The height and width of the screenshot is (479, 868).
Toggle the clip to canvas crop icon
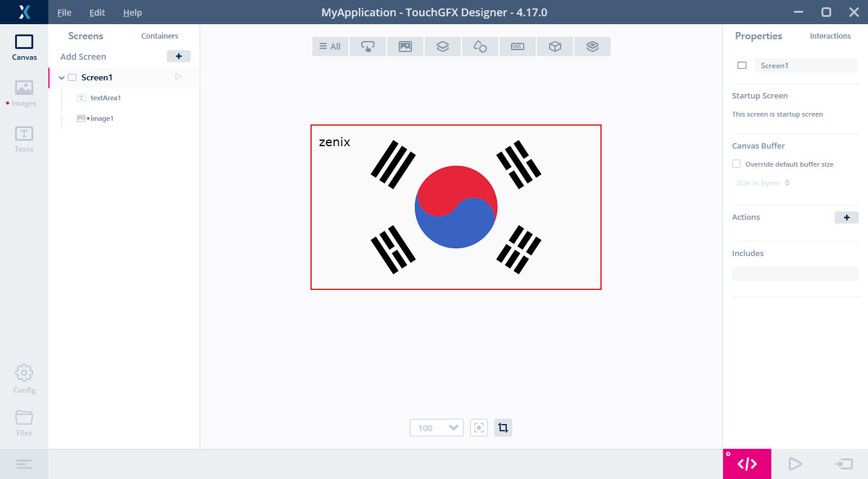coord(503,428)
